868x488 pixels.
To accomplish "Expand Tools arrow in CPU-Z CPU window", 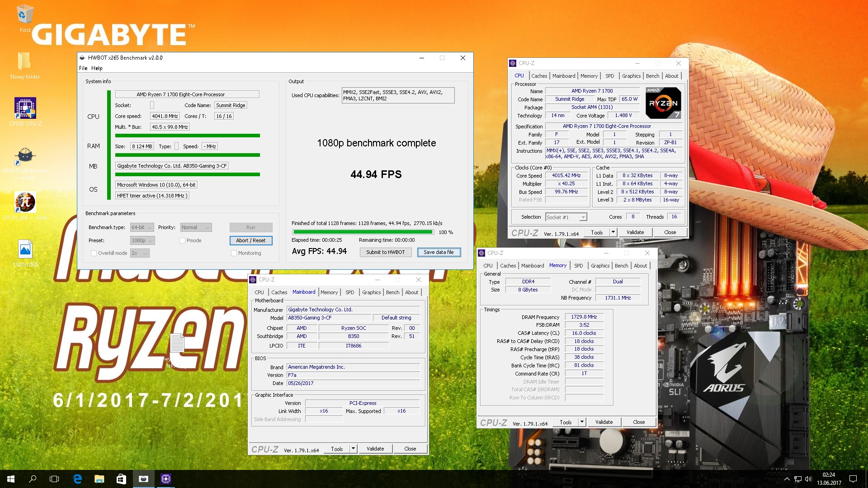I will [x=613, y=232].
